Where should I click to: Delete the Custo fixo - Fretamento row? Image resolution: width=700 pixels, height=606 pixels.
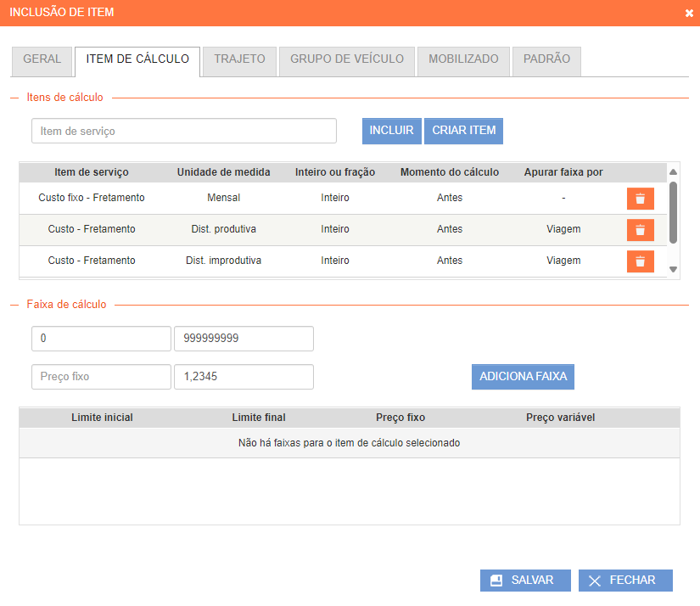640,199
